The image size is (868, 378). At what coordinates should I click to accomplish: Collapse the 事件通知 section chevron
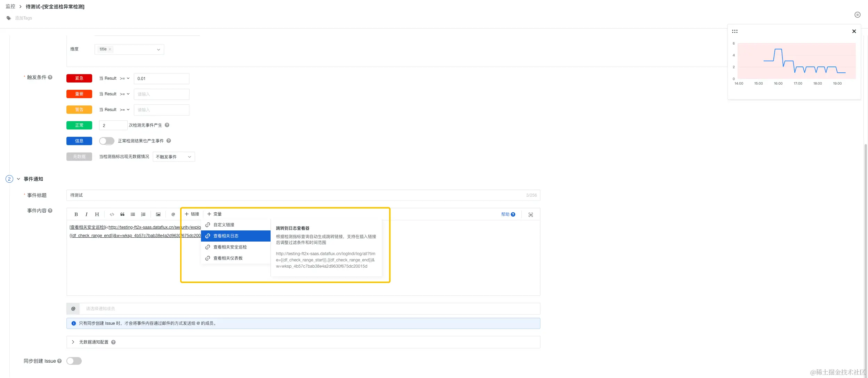(x=18, y=179)
